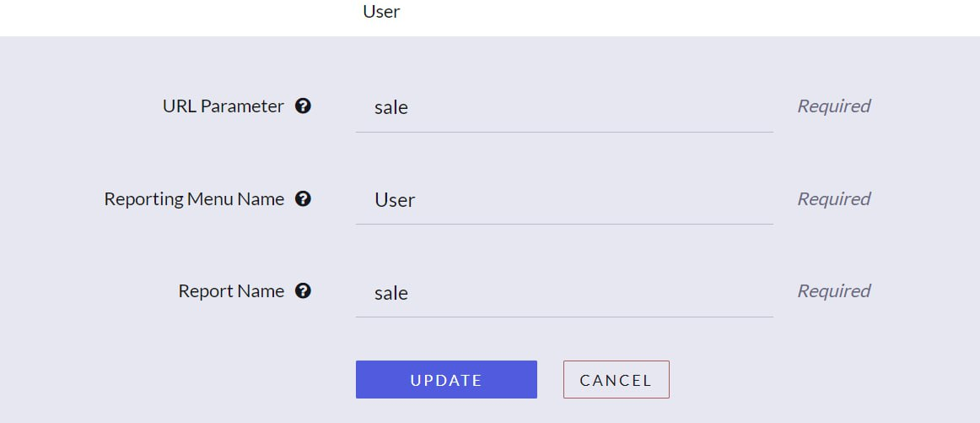
Task: Click the question mark icon next to Report Name
Action: [x=303, y=291]
